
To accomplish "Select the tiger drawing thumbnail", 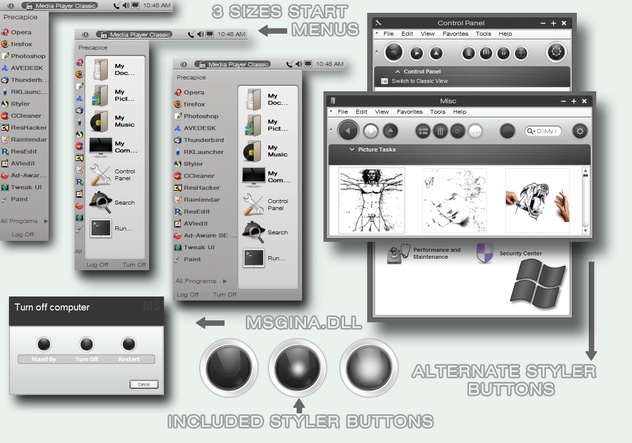I will pyautogui.click(x=537, y=200).
